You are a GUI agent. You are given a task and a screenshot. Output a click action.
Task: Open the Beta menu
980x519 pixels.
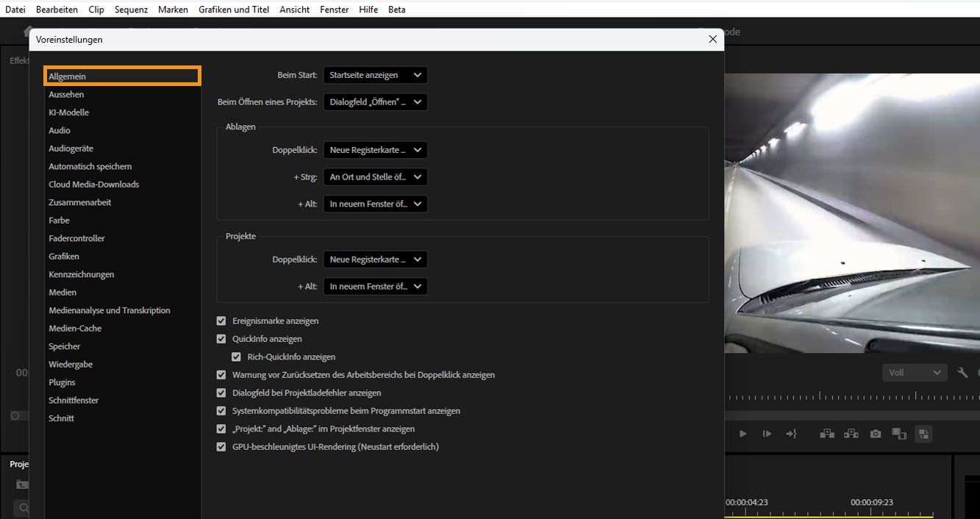click(396, 10)
